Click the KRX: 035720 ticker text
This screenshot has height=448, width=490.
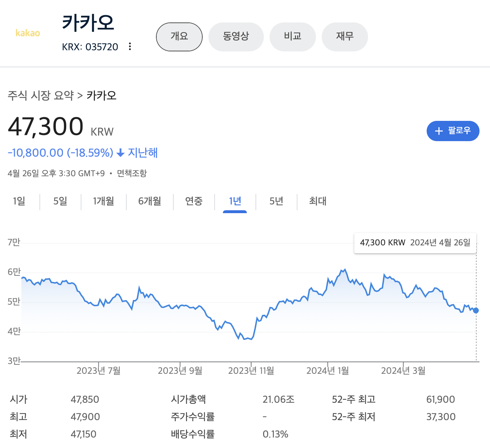tap(90, 47)
